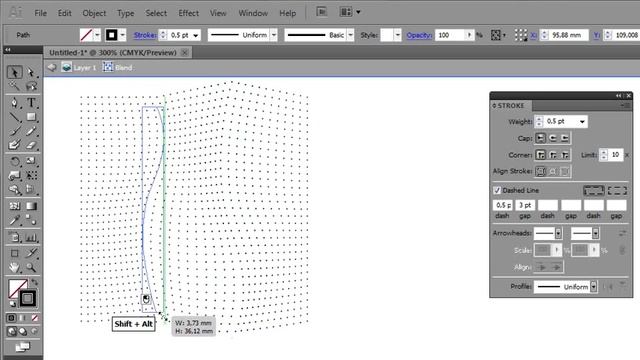Reset to default fill and stroke
The width and height of the screenshot is (640, 360).
coord(12,304)
